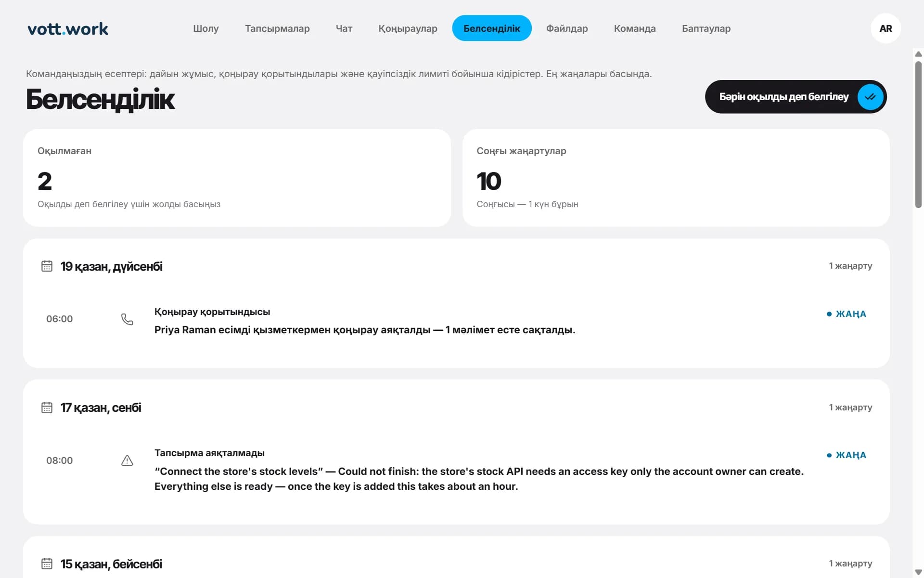The image size is (924, 578).
Task: Go to the Чат tab
Action: pos(344,28)
